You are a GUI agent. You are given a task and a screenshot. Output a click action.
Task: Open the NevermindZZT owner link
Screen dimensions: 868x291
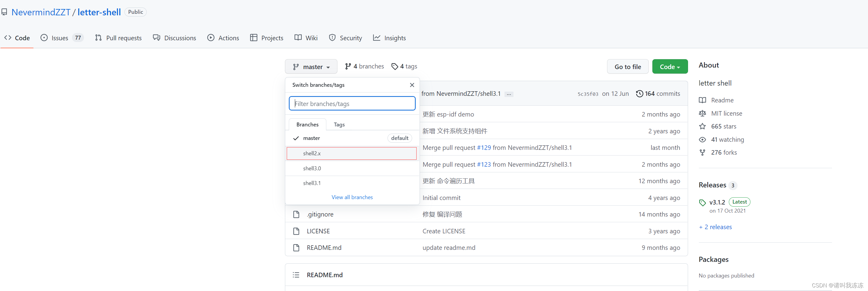(x=41, y=12)
